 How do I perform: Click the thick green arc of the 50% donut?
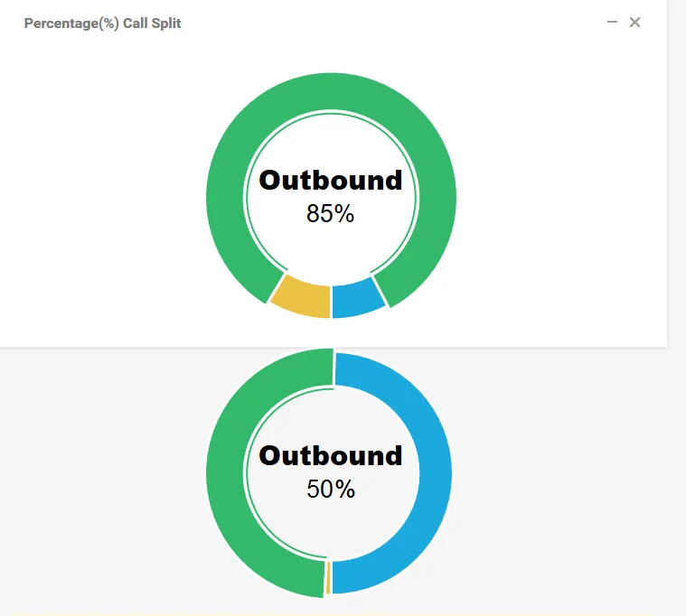(x=225, y=473)
